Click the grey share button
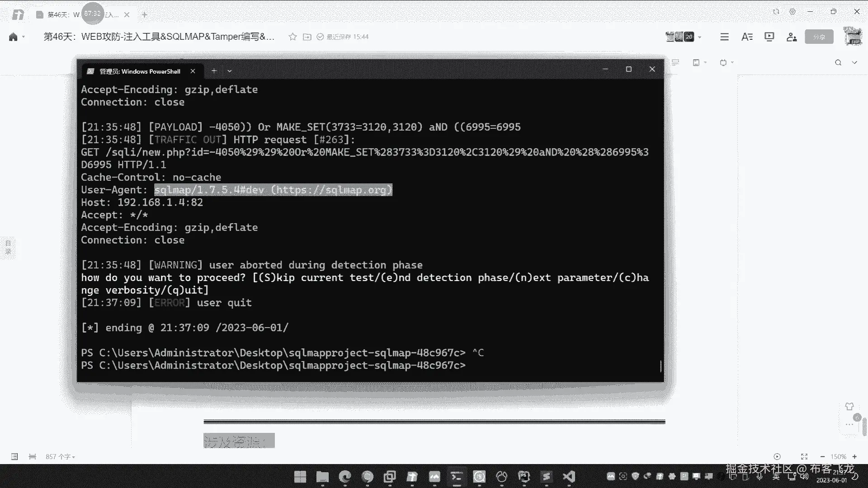Image resolution: width=868 pixels, height=488 pixels. [819, 37]
